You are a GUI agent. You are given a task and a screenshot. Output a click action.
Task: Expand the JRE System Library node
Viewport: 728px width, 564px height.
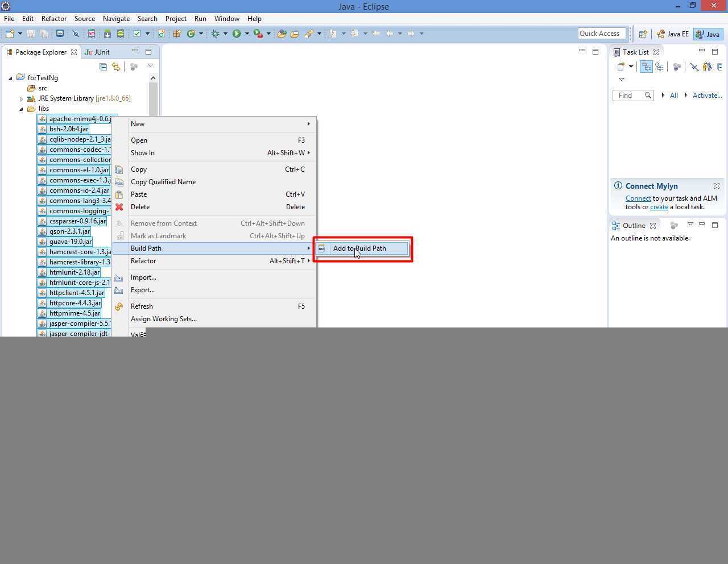click(x=22, y=98)
